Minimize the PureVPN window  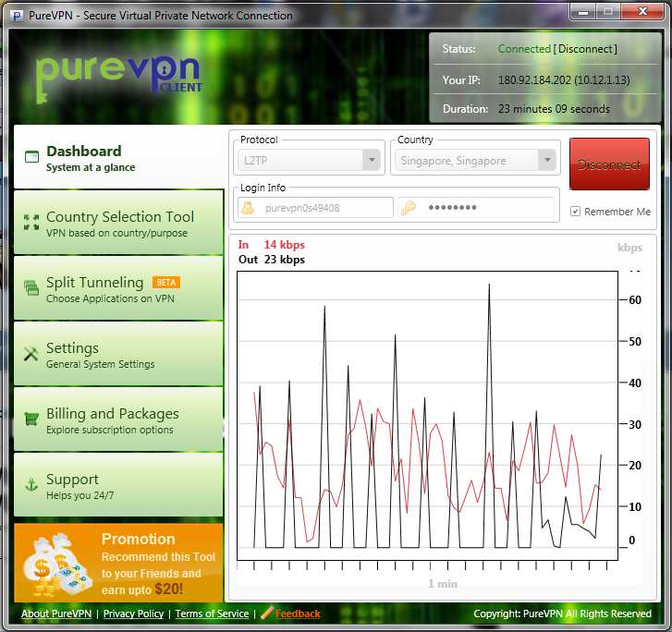[x=583, y=12]
